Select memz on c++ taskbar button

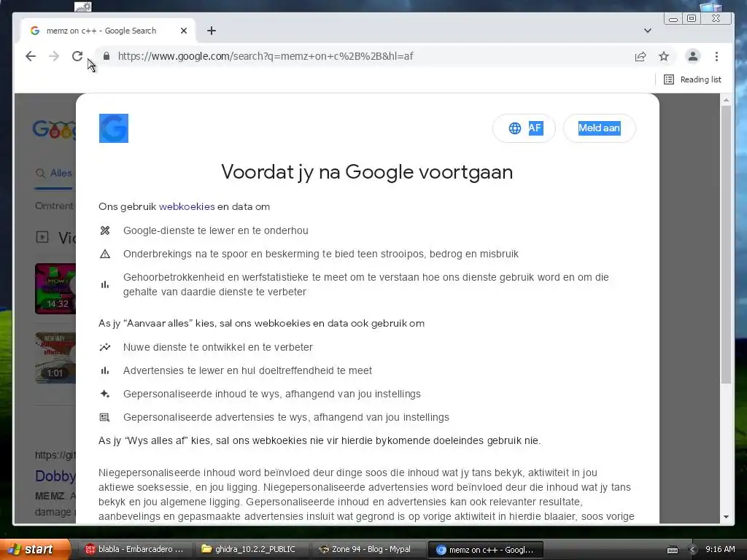[485, 550]
